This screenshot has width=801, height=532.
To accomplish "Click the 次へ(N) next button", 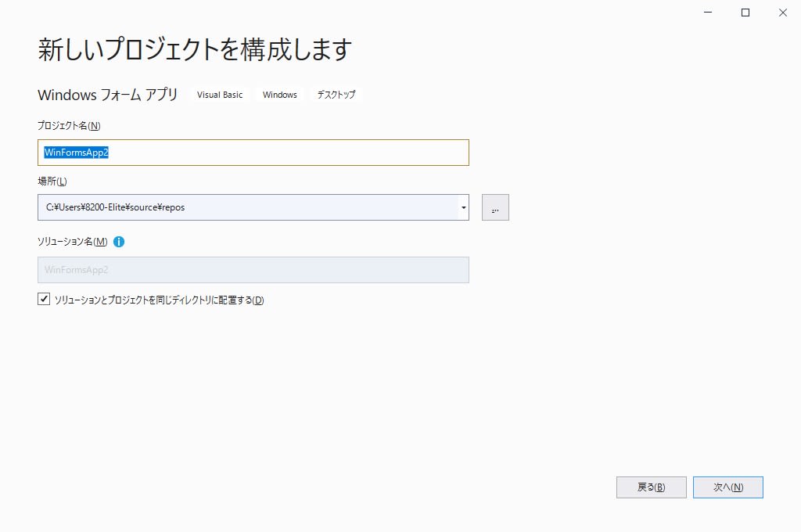I will click(x=728, y=487).
